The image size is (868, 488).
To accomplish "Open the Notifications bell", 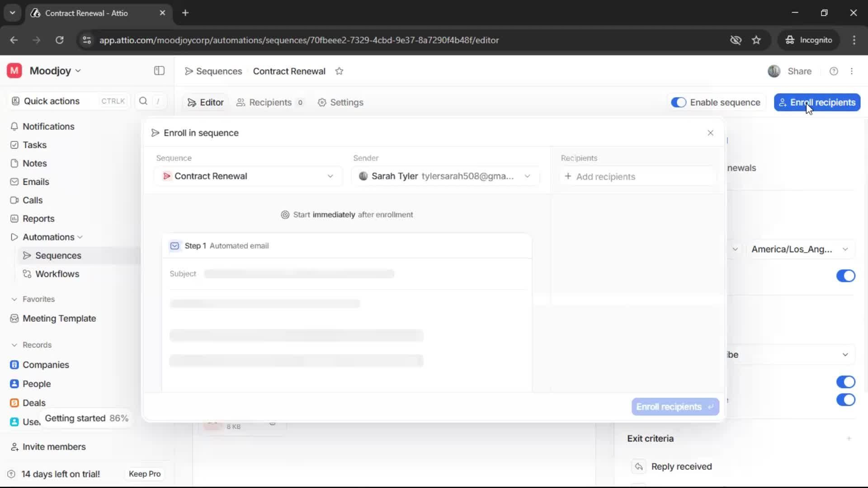I will point(48,127).
